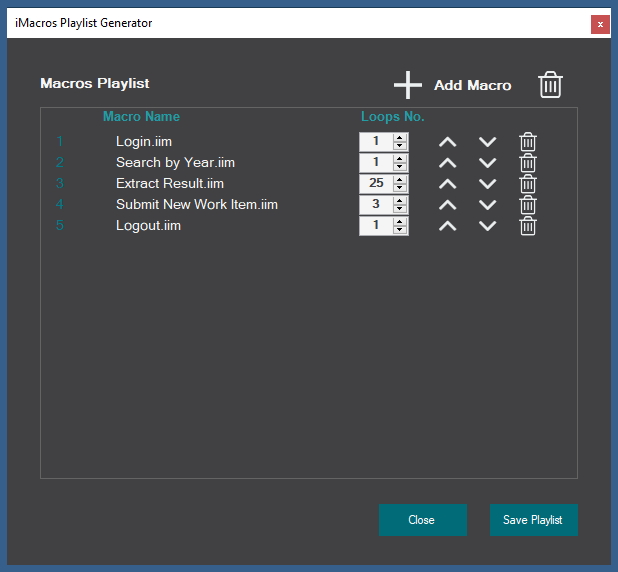The height and width of the screenshot is (572, 618).
Task: Select the Submit New Work Item.iim name
Action: tap(197, 204)
